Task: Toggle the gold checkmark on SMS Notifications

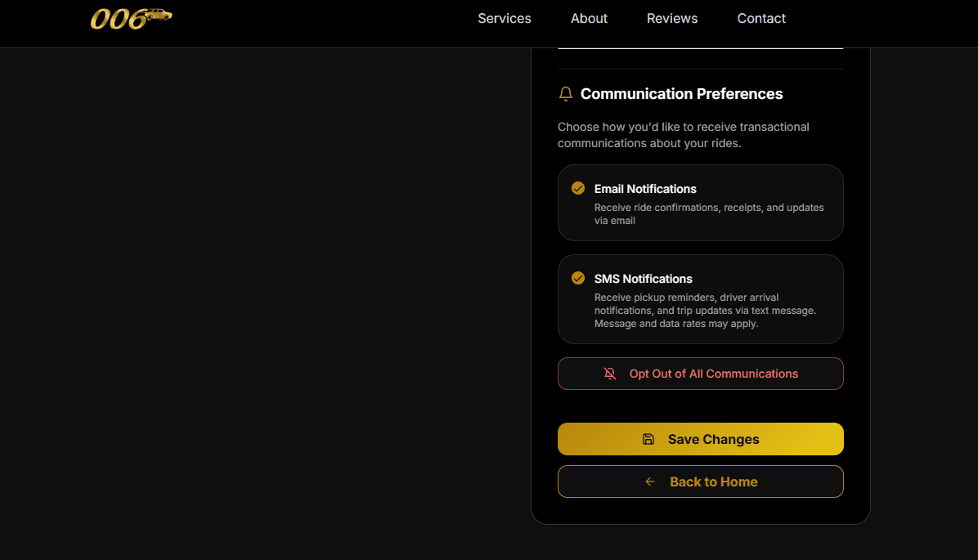Action: point(578,277)
